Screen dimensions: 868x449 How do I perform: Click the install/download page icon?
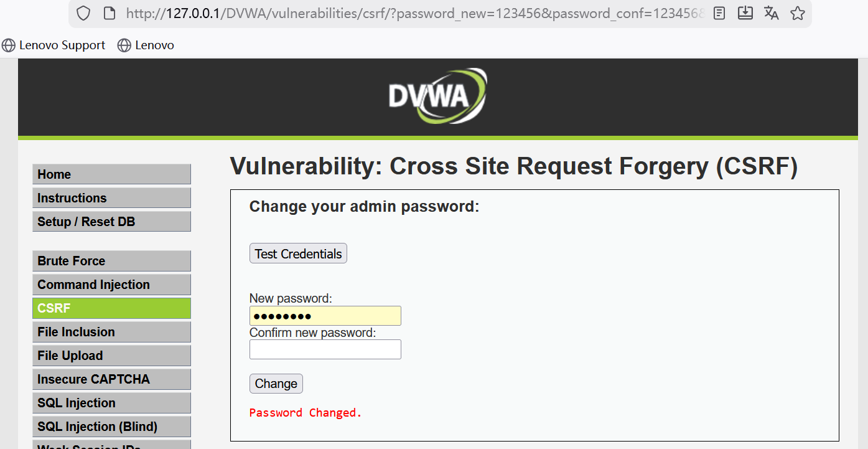tap(745, 13)
